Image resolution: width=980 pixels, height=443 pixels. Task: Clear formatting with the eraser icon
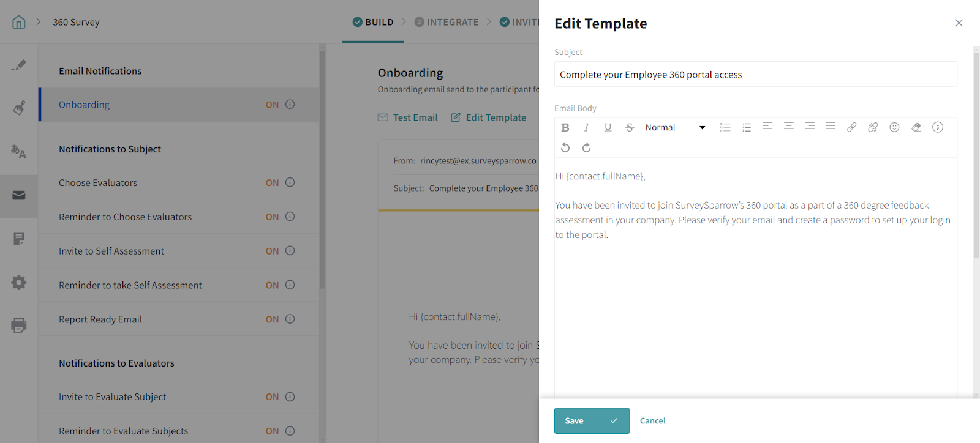coord(916,127)
